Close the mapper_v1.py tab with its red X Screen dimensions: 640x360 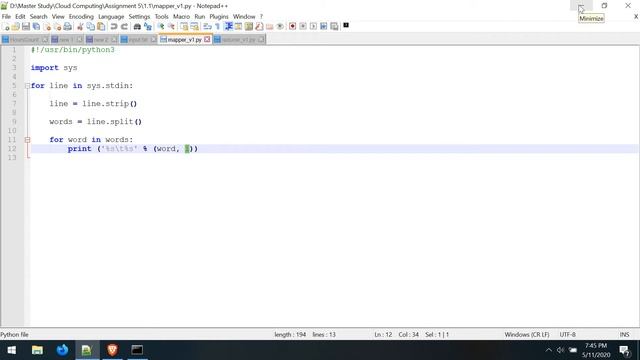click(x=207, y=40)
